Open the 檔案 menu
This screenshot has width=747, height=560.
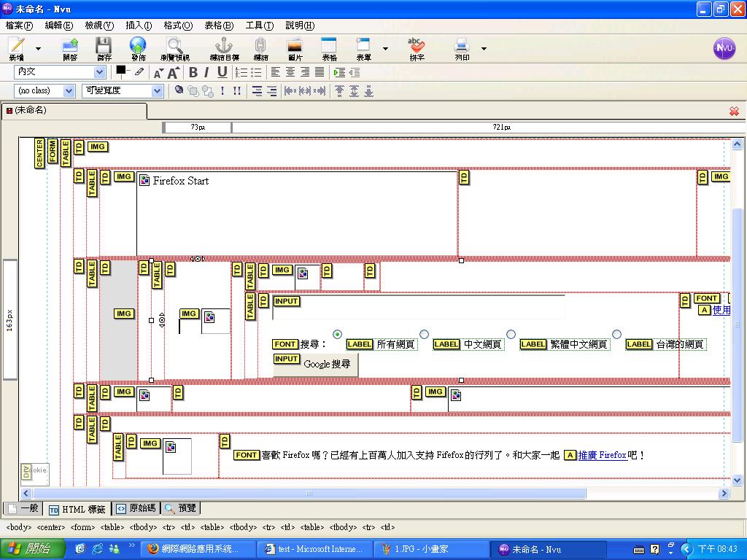coord(19,26)
